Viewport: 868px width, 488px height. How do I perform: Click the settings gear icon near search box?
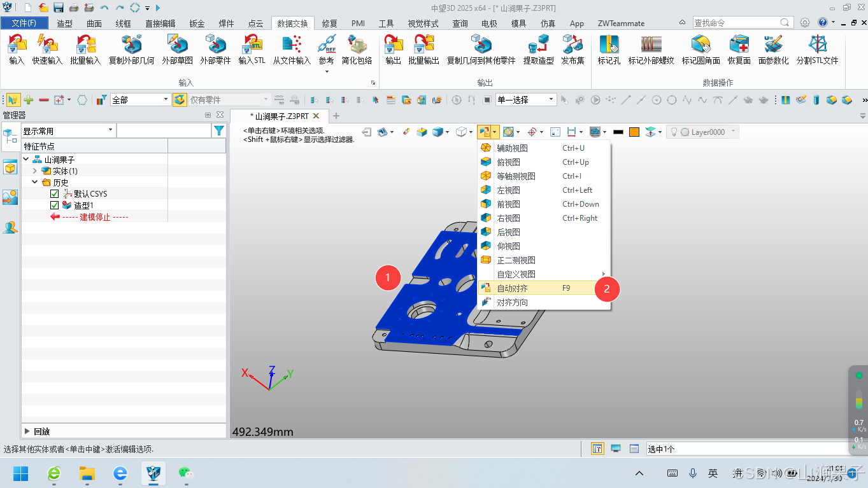click(x=805, y=22)
